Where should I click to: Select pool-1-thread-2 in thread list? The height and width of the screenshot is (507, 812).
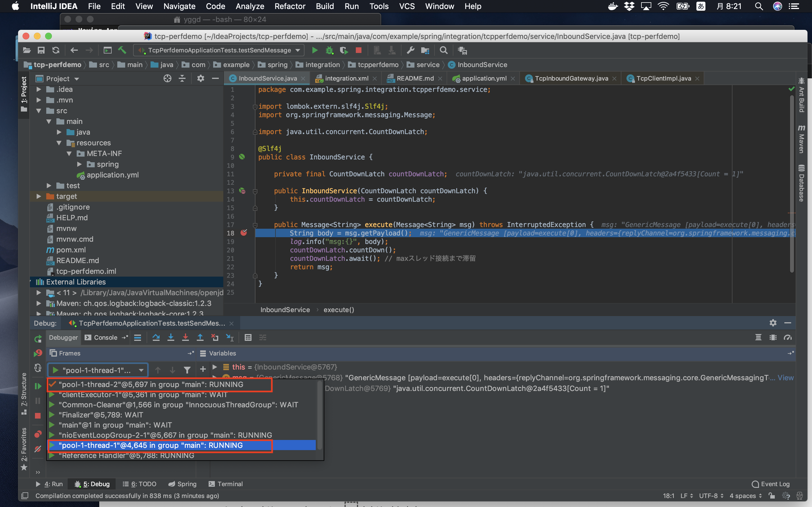click(151, 384)
